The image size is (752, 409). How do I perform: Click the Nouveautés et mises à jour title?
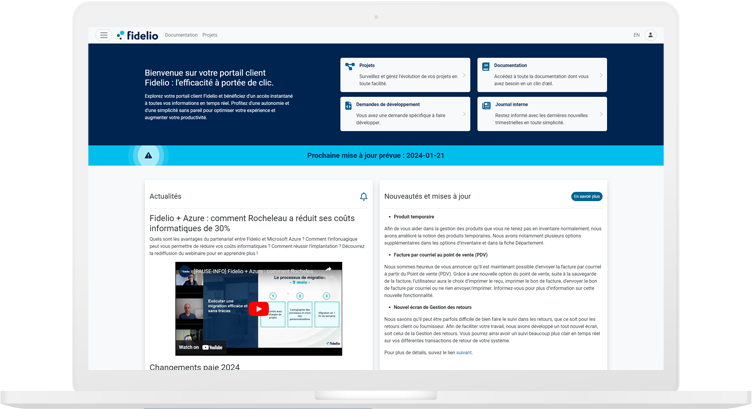(x=427, y=196)
